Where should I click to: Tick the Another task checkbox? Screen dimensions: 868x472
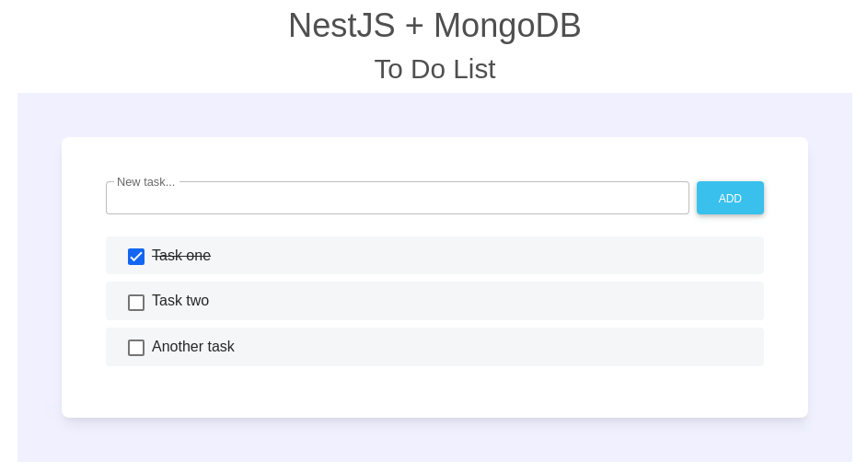[x=136, y=348]
